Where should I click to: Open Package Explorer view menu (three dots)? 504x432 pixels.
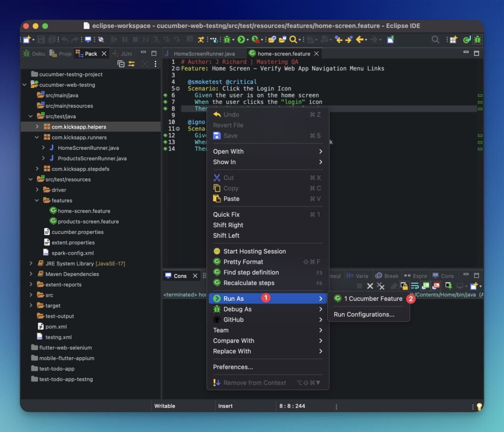pyautogui.click(x=155, y=64)
